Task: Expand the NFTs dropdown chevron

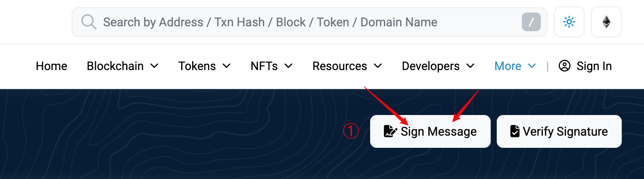Action: [x=288, y=66]
